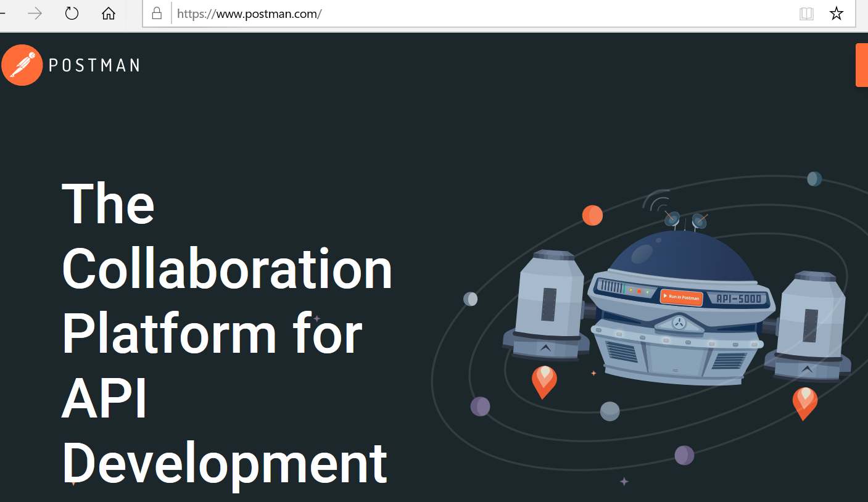Click the Run in Postman button on spaceship
This screenshot has height=502, width=868.
pyautogui.click(x=681, y=297)
